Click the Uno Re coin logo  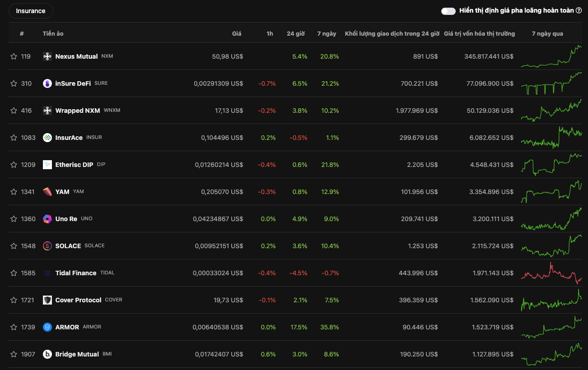click(47, 219)
